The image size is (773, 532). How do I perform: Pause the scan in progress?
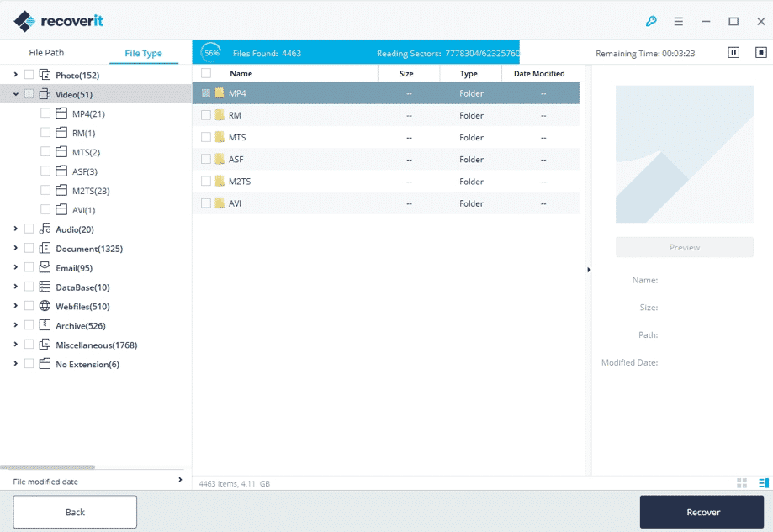(x=733, y=53)
